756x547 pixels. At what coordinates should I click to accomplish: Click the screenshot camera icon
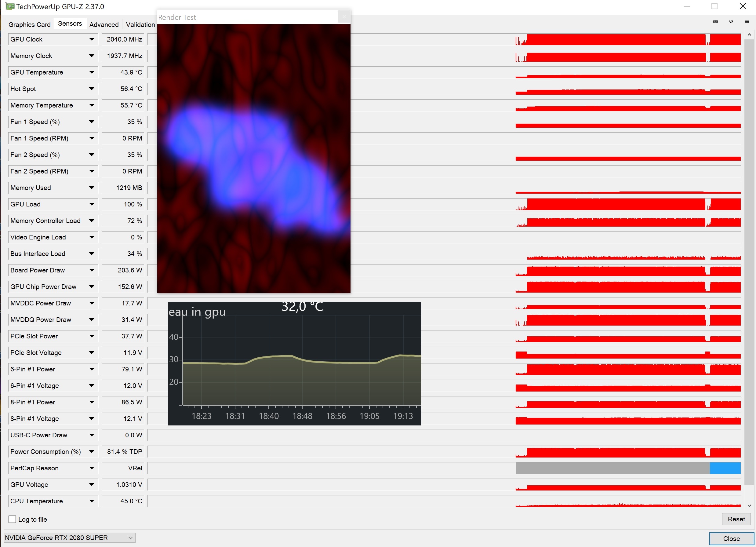click(715, 21)
